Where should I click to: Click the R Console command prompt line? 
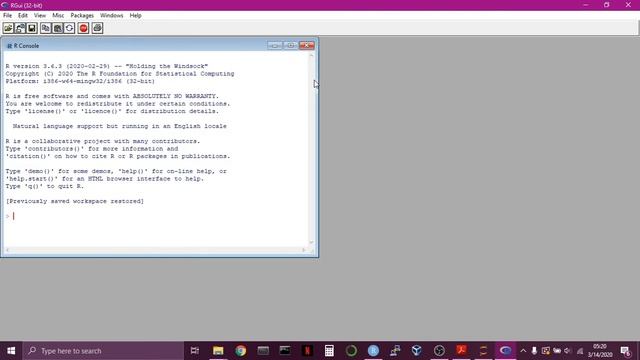click(155, 216)
